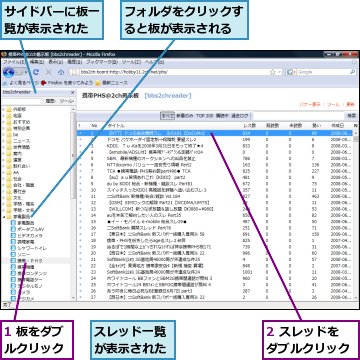
Task: Click the バナー表示 link
Action: (311, 104)
